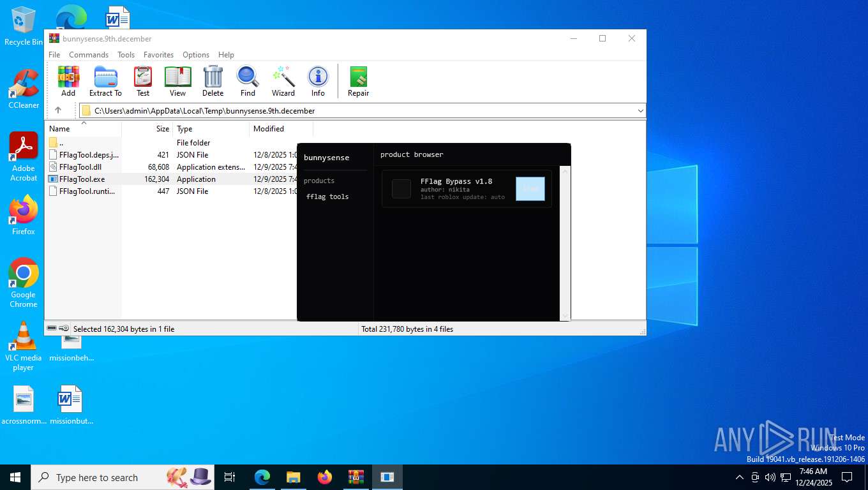
Task: Open the Info toolbar icon
Action: (318, 81)
